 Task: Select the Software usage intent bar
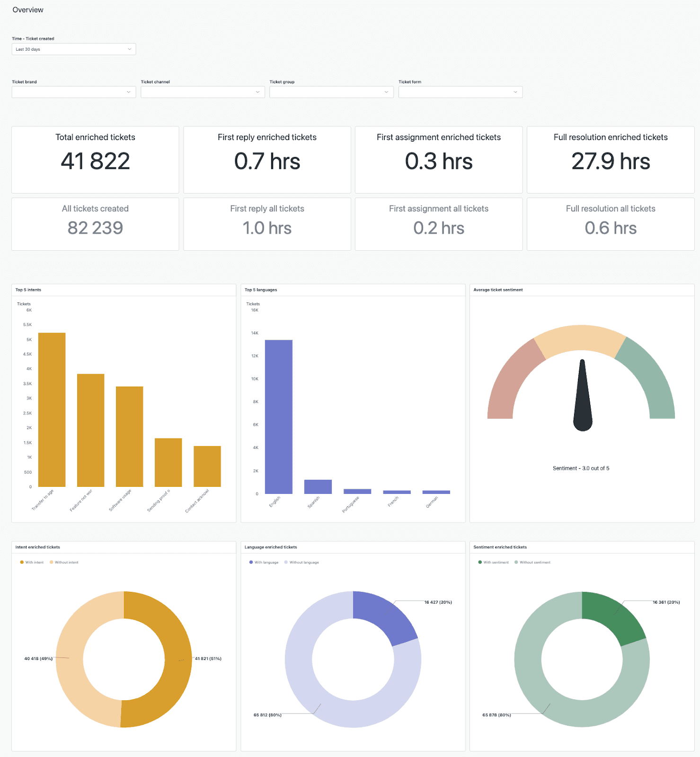pos(129,437)
